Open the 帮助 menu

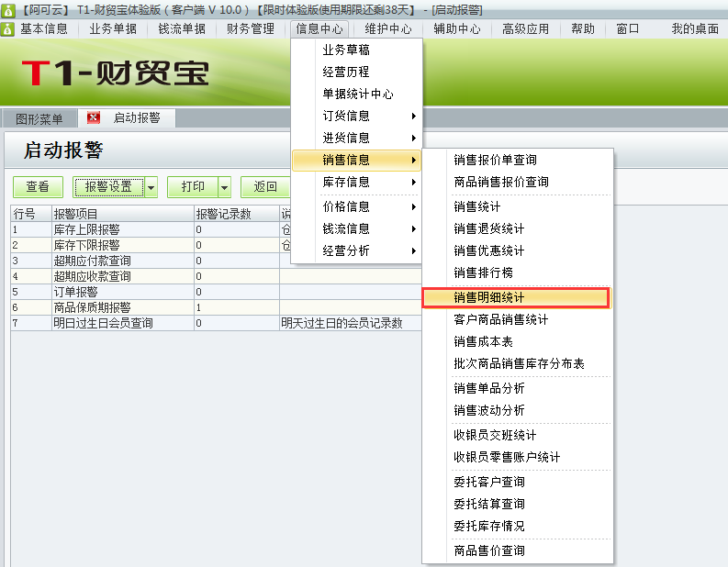coord(583,29)
